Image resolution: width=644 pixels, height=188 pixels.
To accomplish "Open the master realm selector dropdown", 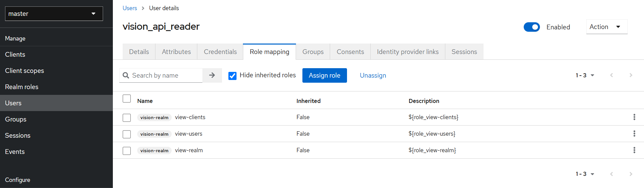I will point(54,14).
